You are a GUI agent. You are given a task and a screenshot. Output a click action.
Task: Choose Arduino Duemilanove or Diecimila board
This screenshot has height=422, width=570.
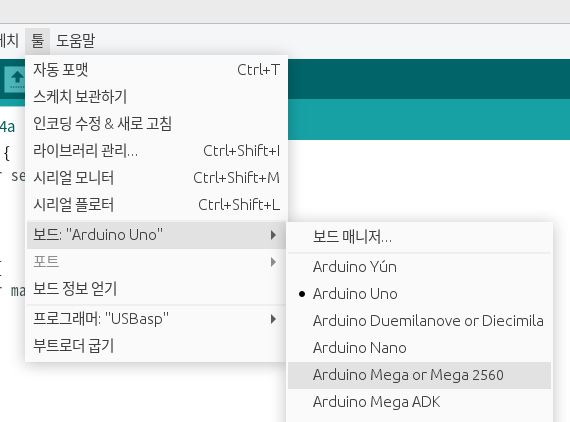(420, 321)
